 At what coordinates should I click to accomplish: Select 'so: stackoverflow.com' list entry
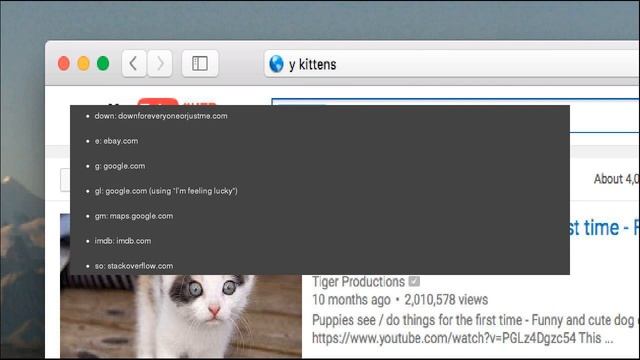tap(133, 266)
